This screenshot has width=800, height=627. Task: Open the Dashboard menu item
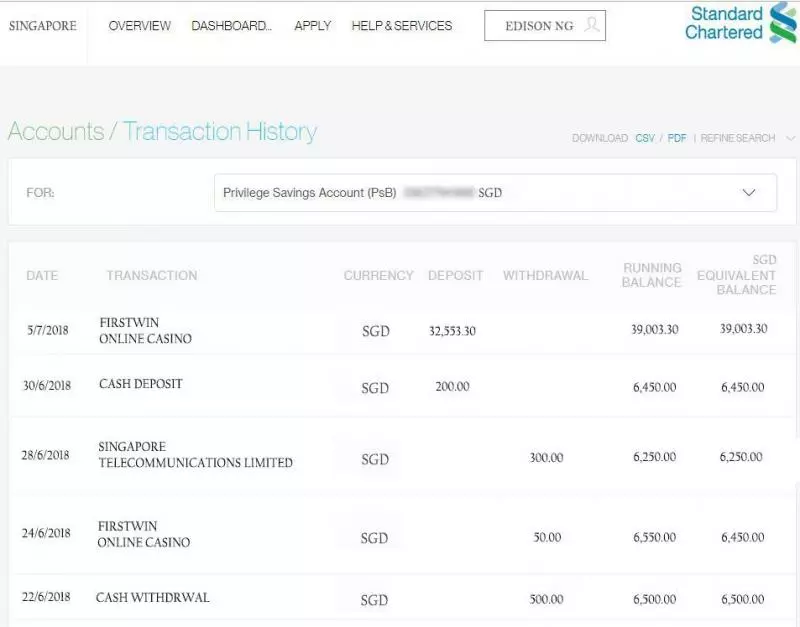pyautogui.click(x=231, y=26)
